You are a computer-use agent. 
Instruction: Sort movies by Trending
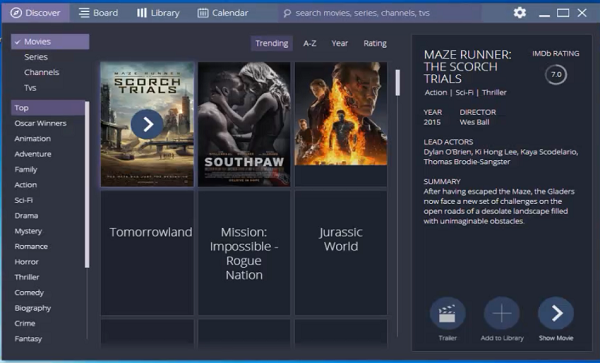pos(272,43)
